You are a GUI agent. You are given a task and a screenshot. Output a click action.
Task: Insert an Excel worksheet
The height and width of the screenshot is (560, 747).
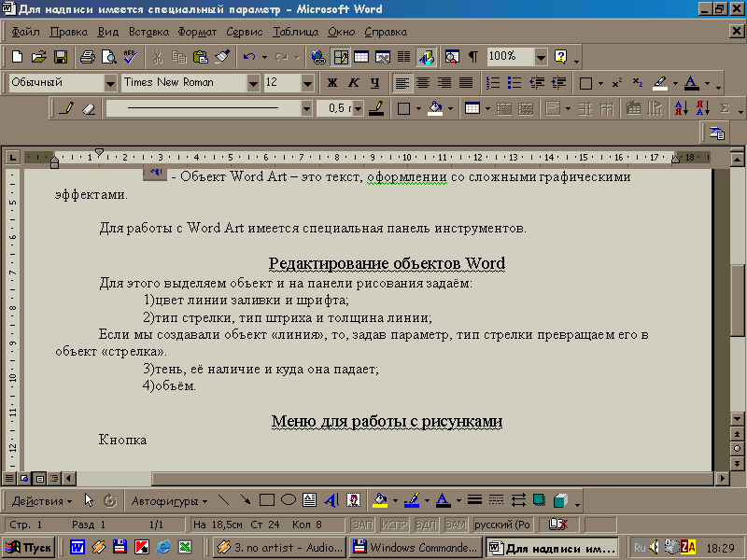383,57
